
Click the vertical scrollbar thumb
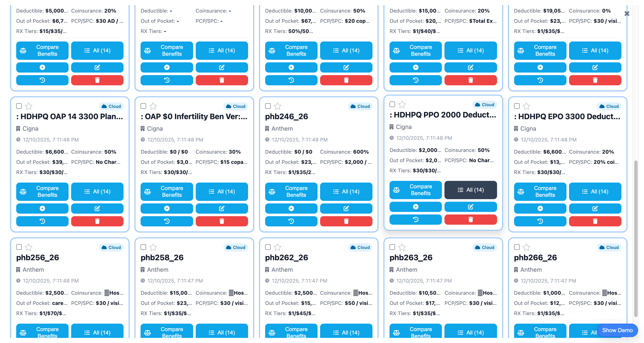pos(635,239)
